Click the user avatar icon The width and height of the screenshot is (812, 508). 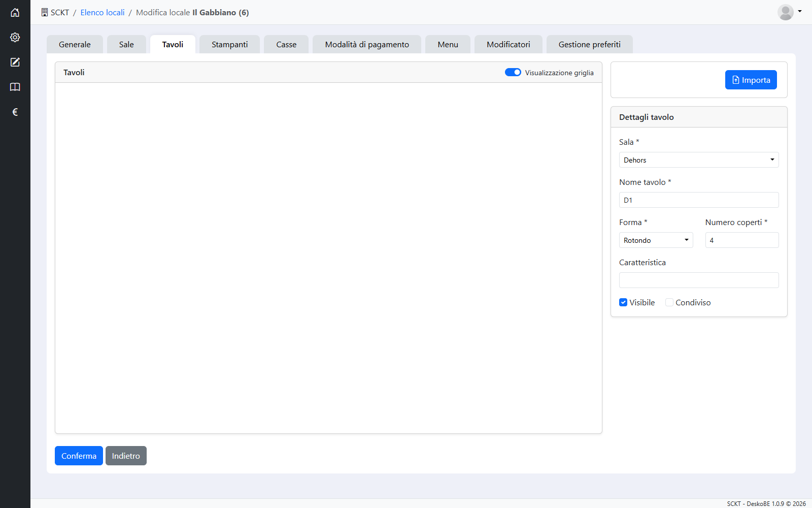point(786,12)
